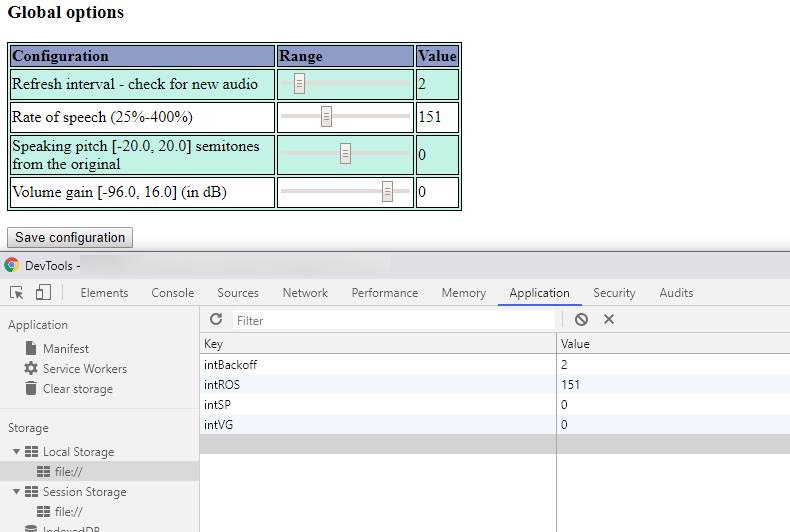Open the Performance tab
This screenshot has width=790, height=532.
[385, 293]
